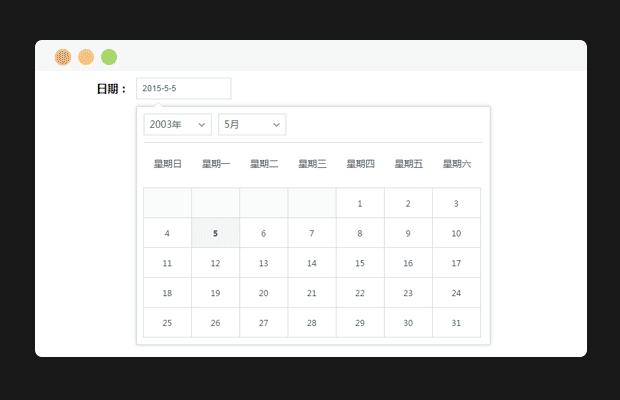620x400 pixels.
Task: Choose day 10 in the calendar
Action: [x=456, y=233]
